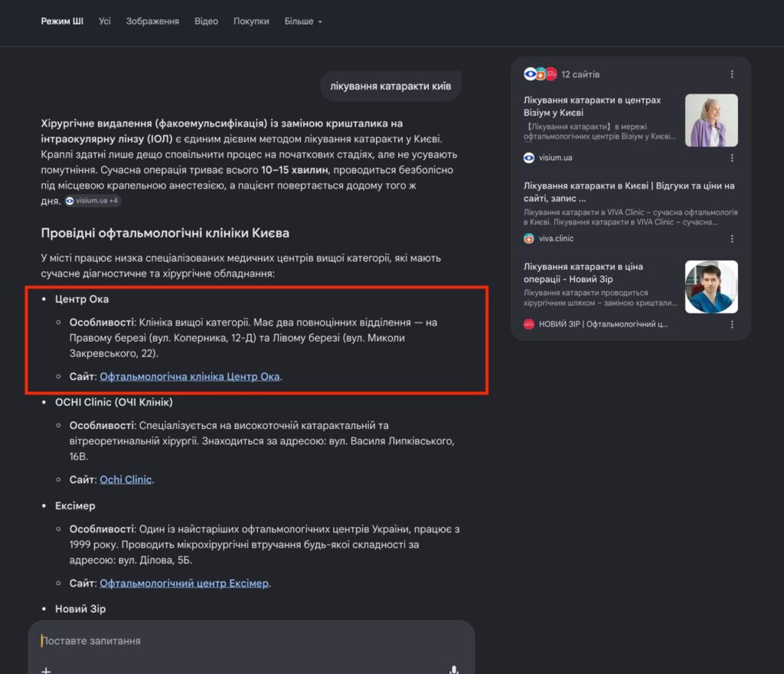Expand the Більше dropdown menu

[303, 21]
